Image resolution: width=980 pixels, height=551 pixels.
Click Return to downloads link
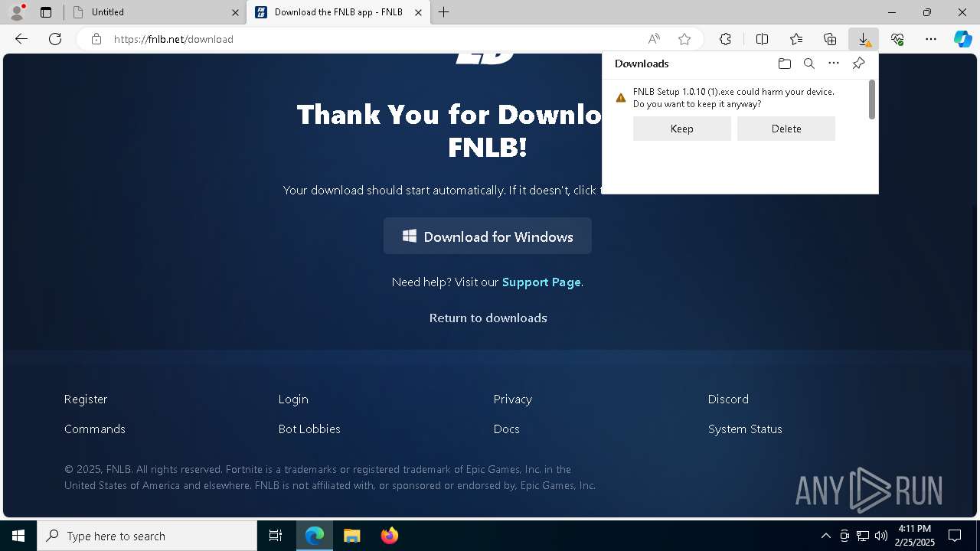coord(488,318)
